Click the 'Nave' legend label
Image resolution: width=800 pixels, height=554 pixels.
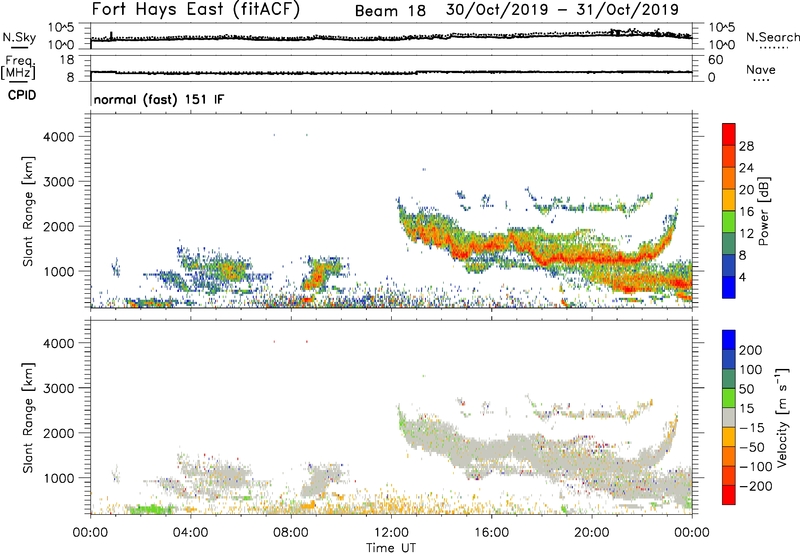(761, 70)
